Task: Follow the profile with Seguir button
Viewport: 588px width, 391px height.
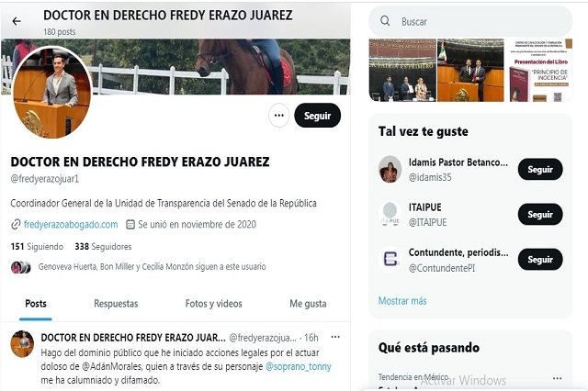Action: (318, 116)
